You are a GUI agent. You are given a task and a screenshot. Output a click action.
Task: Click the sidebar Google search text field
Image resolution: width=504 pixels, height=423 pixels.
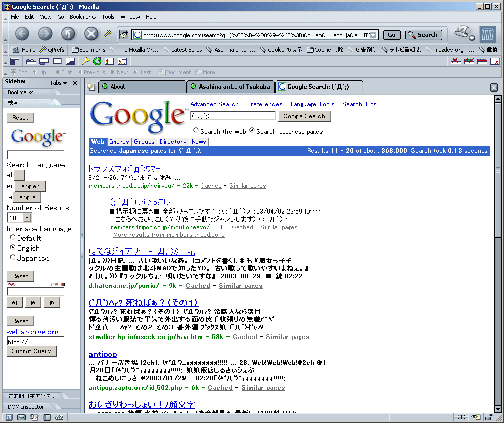[x=35, y=155]
